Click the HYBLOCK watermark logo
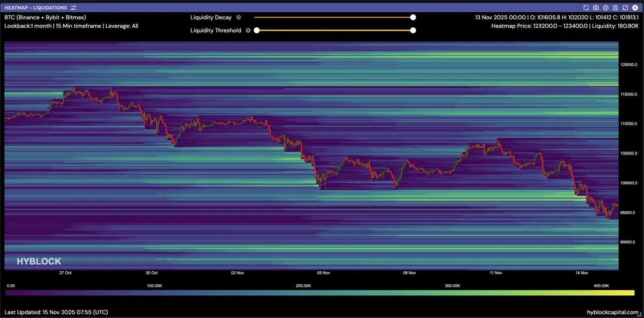Viewport: 644px width, 318px height. click(39, 262)
